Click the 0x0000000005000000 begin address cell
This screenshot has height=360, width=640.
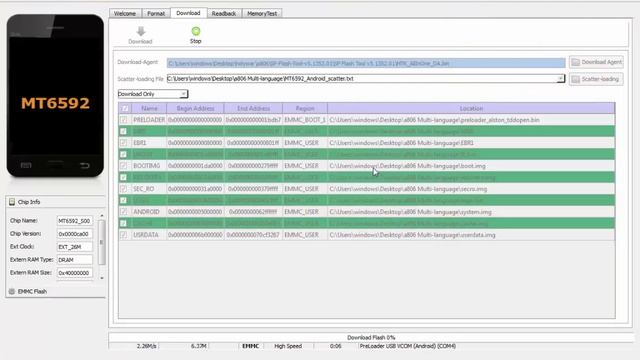pos(195,212)
